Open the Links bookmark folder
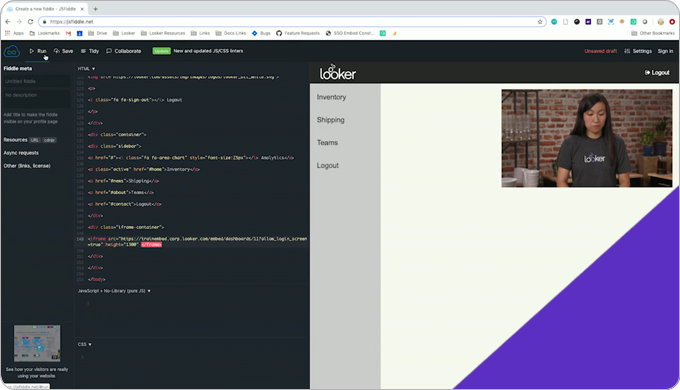680x390 pixels. [200, 33]
